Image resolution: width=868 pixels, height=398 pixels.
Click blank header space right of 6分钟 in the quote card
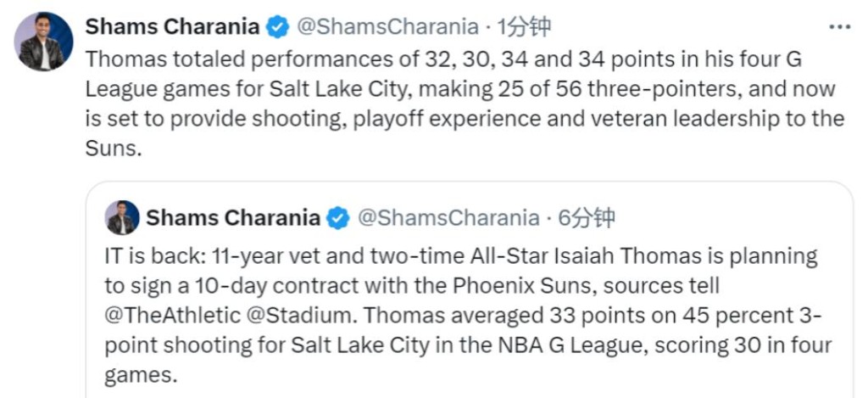click(731, 218)
